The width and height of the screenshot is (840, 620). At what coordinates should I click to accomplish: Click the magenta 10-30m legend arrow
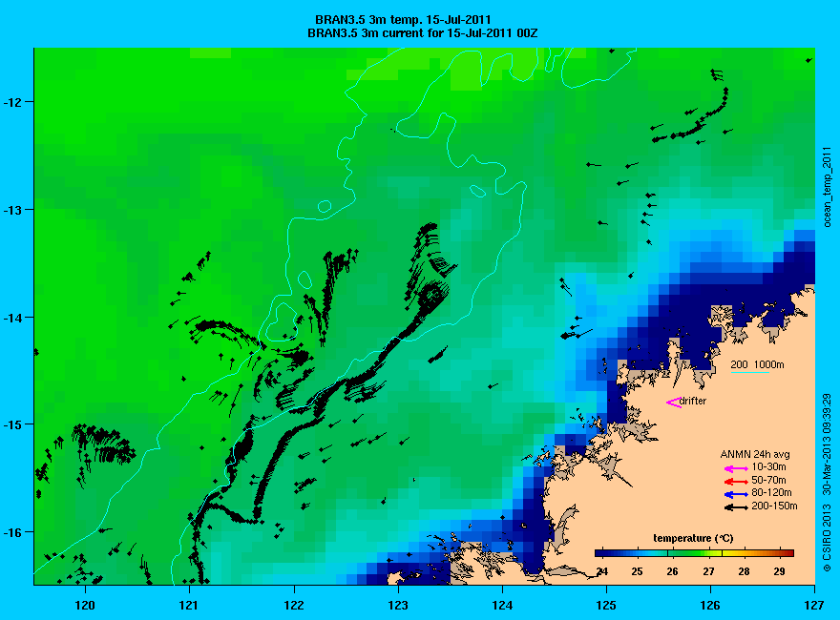[x=736, y=468]
